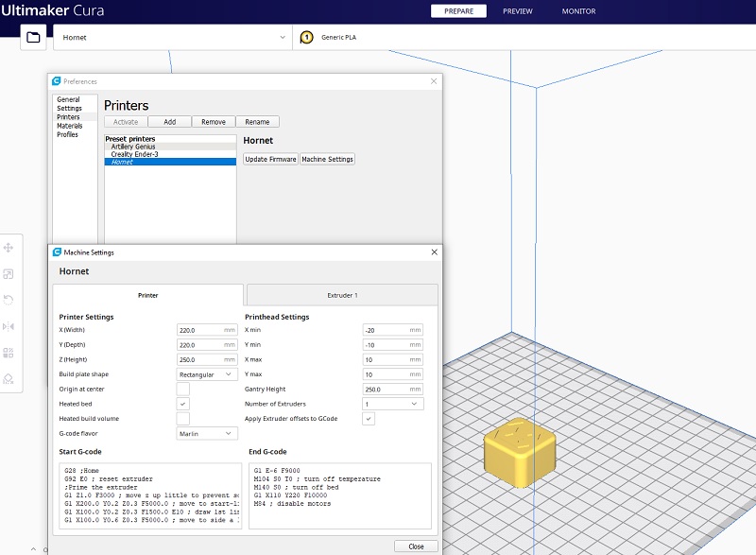
Task: Enable the Heated build volume checkbox
Action: [182, 419]
